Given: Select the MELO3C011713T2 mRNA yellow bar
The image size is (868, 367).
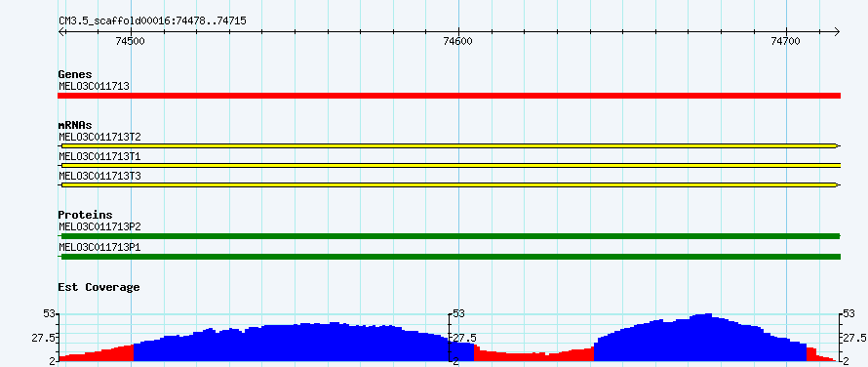Looking at the screenshot, I should click(x=449, y=145).
